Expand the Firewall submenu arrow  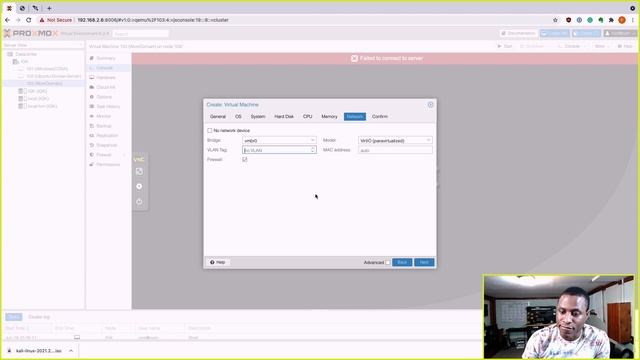coord(124,155)
